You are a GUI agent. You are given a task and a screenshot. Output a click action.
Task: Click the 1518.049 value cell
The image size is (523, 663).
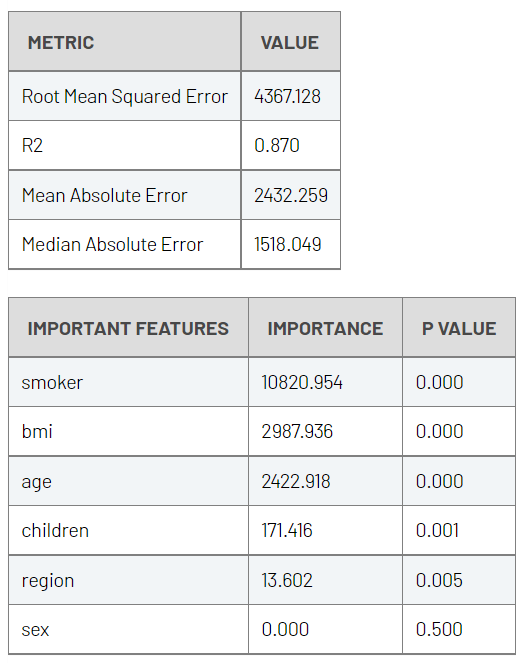click(x=290, y=244)
